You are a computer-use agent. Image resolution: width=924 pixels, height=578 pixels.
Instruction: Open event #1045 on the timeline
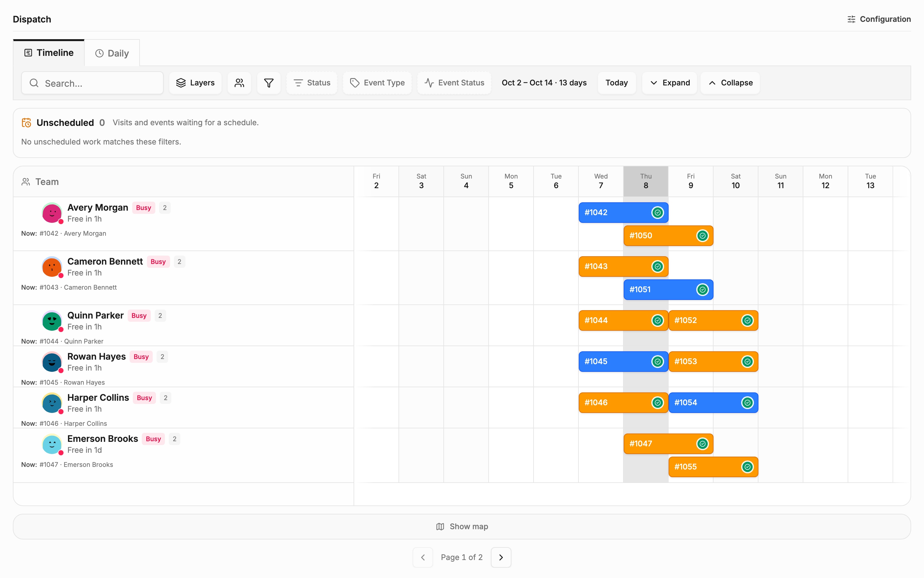pos(623,362)
